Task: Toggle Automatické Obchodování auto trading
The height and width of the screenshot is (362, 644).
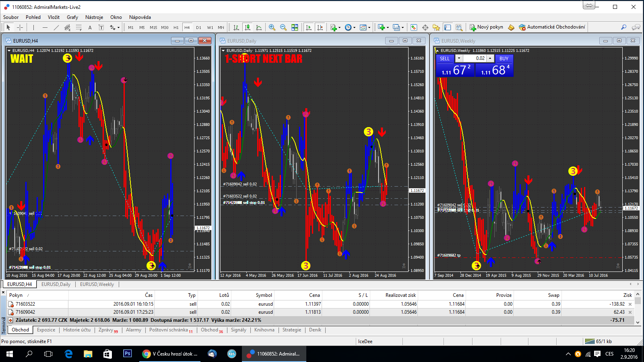Action: tap(552, 27)
